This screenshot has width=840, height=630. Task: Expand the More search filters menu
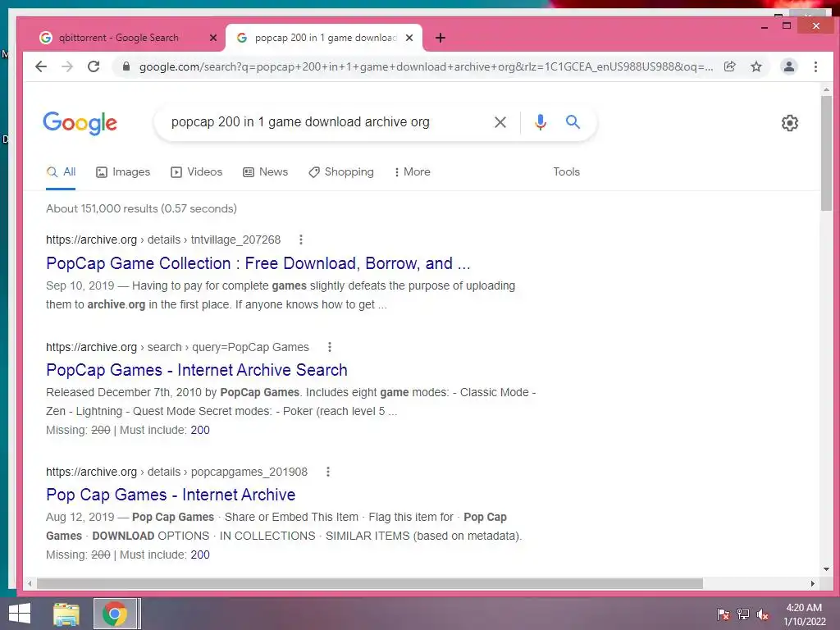[x=412, y=172]
